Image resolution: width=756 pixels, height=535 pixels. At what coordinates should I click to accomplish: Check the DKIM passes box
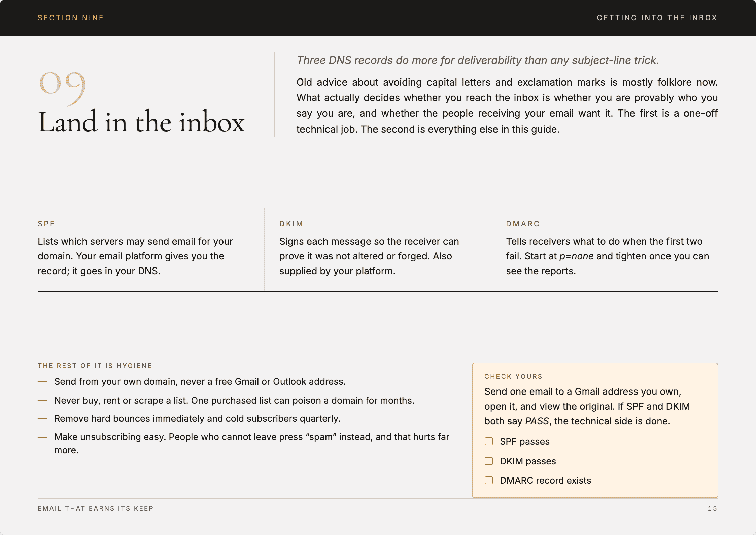point(489,461)
